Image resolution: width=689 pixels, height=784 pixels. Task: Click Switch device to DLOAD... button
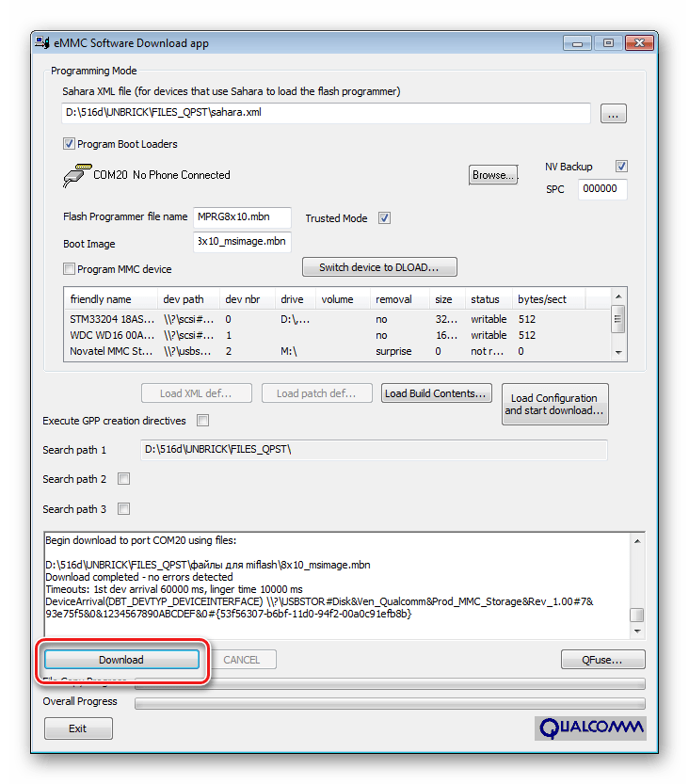point(379,267)
